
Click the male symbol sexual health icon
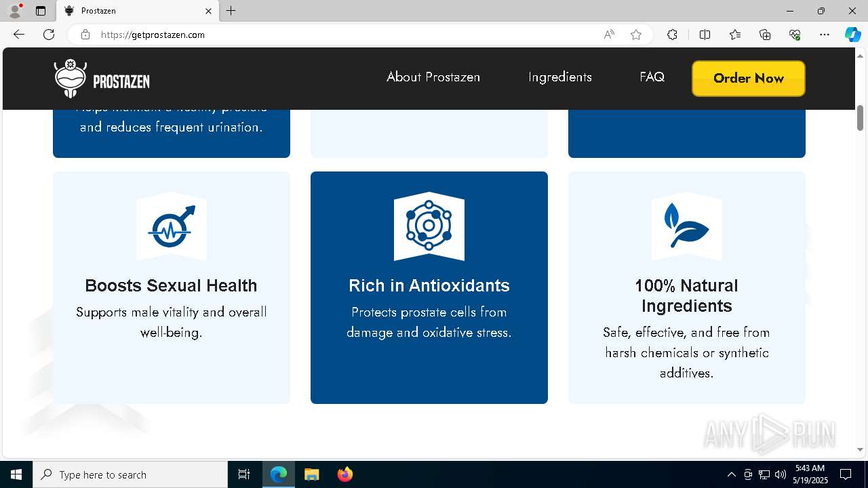coord(172,227)
